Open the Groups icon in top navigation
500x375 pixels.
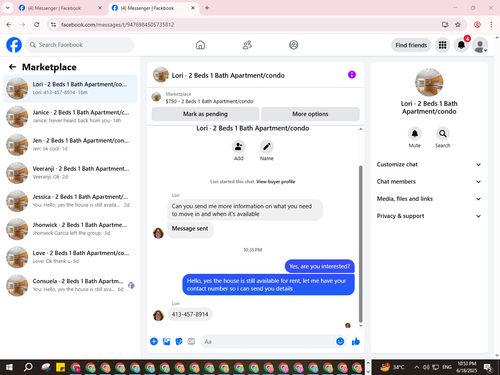[294, 45]
